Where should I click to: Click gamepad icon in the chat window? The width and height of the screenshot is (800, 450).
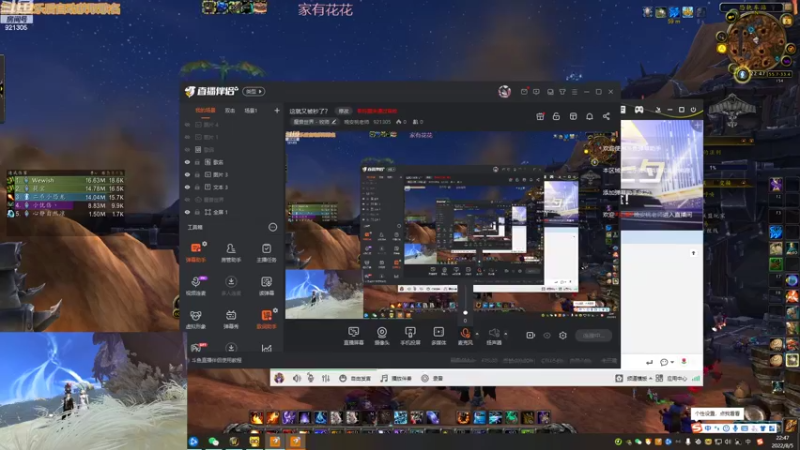tap(639, 110)
